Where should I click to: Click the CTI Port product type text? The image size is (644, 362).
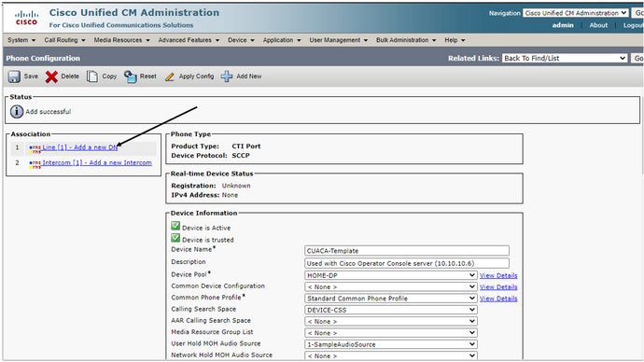tap(246, 146)
